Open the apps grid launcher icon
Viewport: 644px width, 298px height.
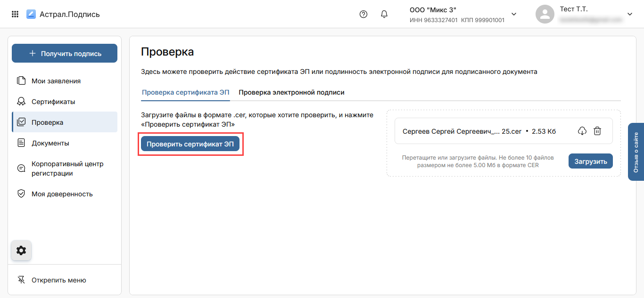(x=15, y=14)
